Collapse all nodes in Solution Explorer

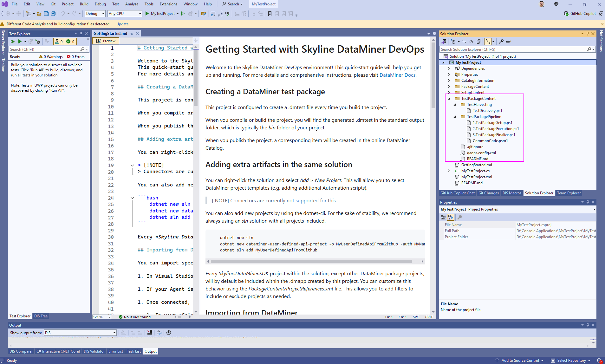[471, 41]
